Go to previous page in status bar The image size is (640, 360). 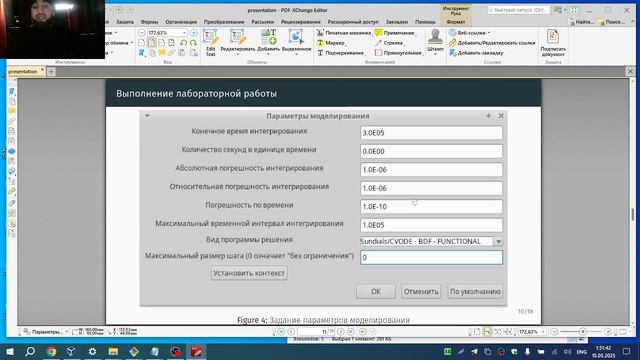[x=291, y=332]
